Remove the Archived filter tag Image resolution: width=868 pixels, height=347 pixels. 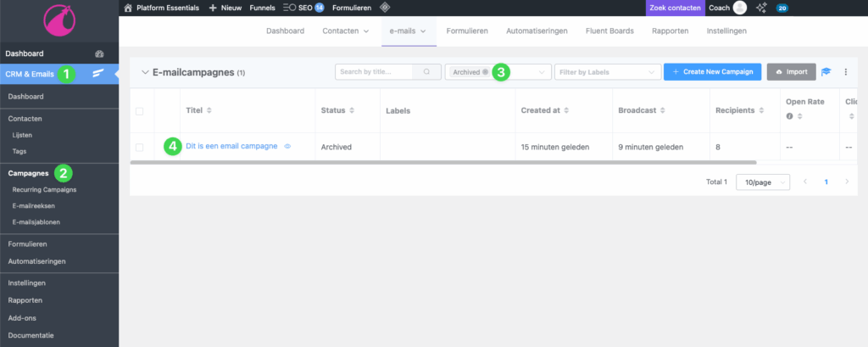pyautogui.click(x=485, y=72)
